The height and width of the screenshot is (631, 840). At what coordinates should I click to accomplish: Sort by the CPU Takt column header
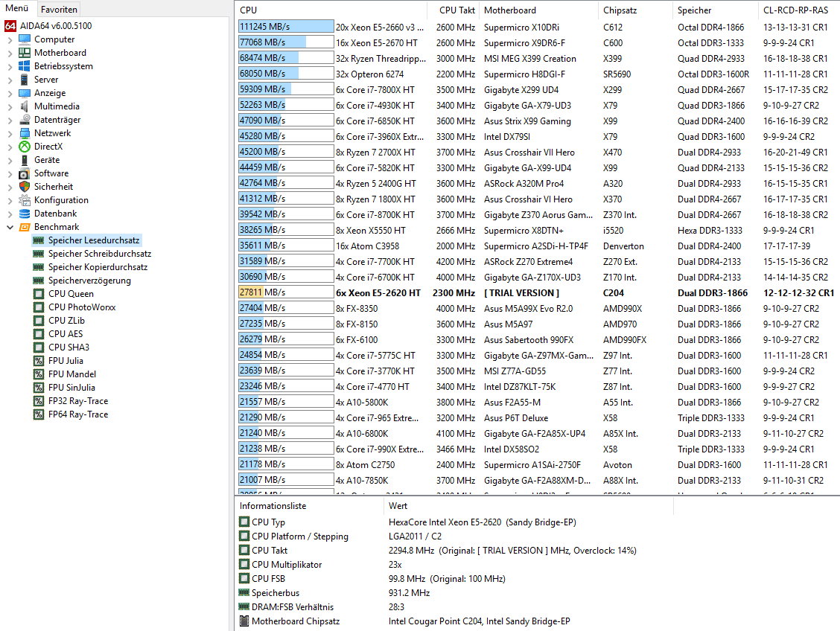[454, 10]
